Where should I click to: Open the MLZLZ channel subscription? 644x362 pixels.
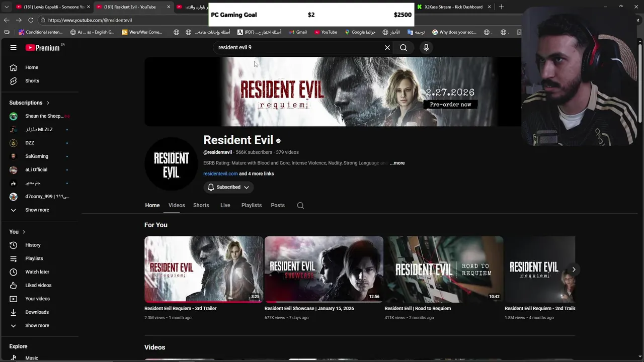tap(39, 130)
